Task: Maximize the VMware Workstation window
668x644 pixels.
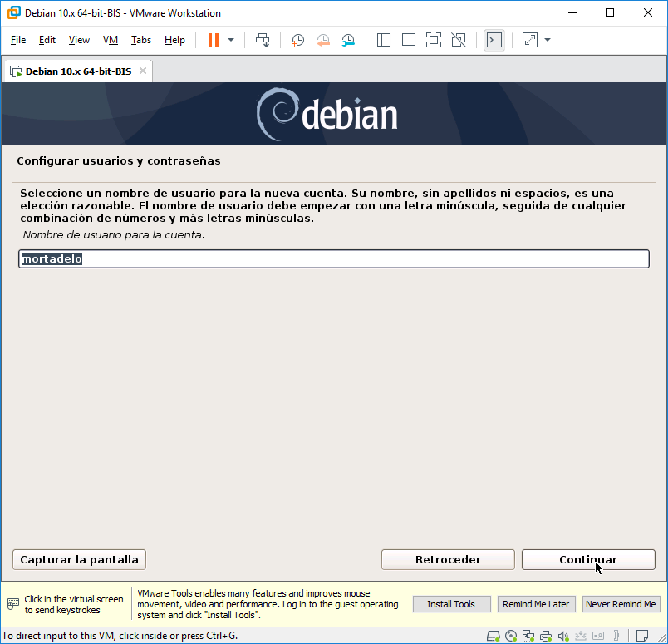Action: tap(610, 12)
